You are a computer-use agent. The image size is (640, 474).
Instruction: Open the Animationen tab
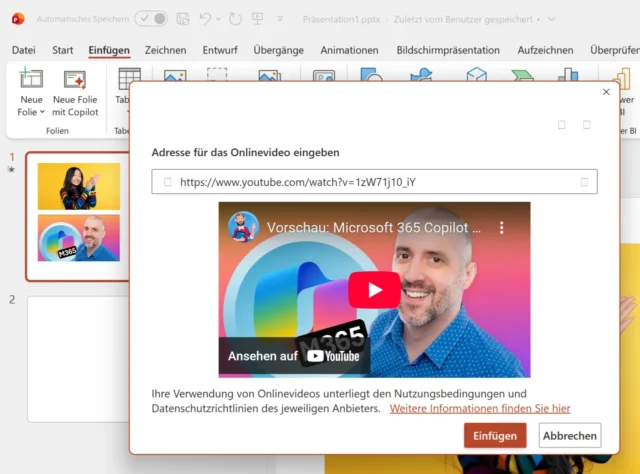point(349,50)
